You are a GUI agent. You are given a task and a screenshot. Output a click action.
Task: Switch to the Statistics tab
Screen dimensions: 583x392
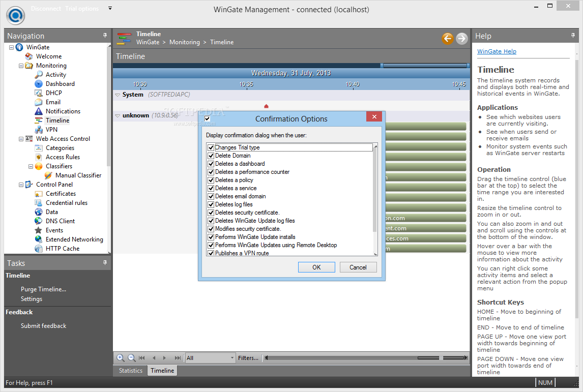131,371
